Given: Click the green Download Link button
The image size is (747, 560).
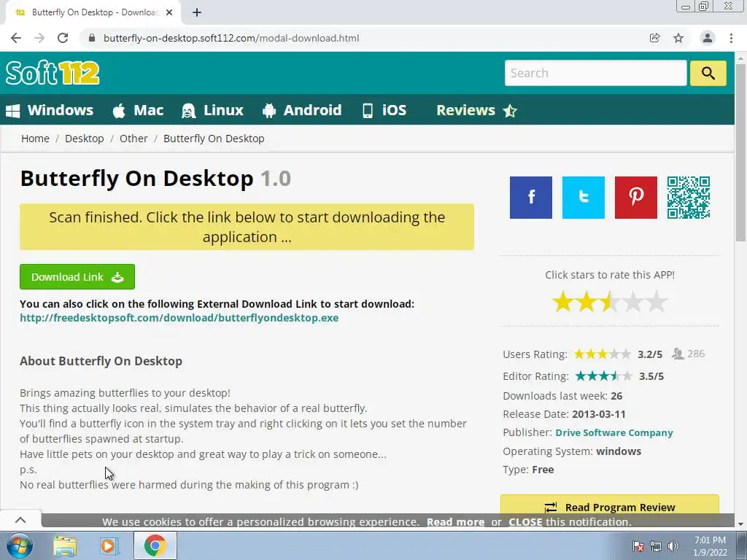Looking at the screenshot, I should pos(77,276).
